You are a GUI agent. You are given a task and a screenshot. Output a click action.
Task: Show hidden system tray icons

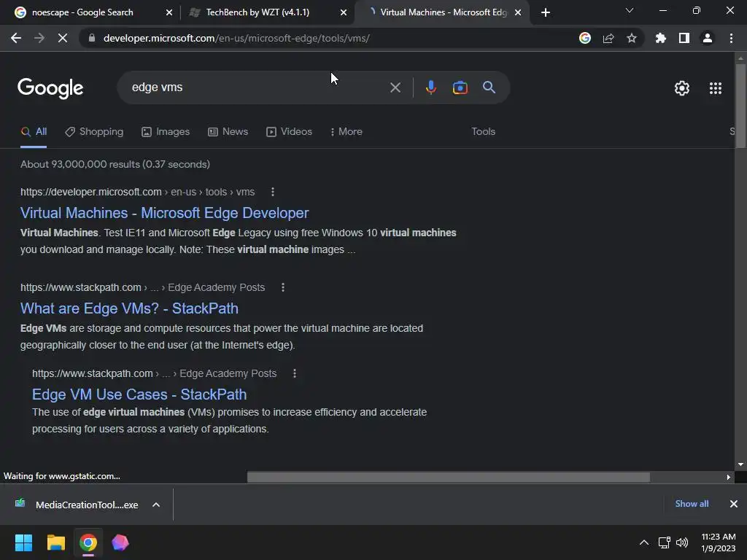click(x=643, y=542)
